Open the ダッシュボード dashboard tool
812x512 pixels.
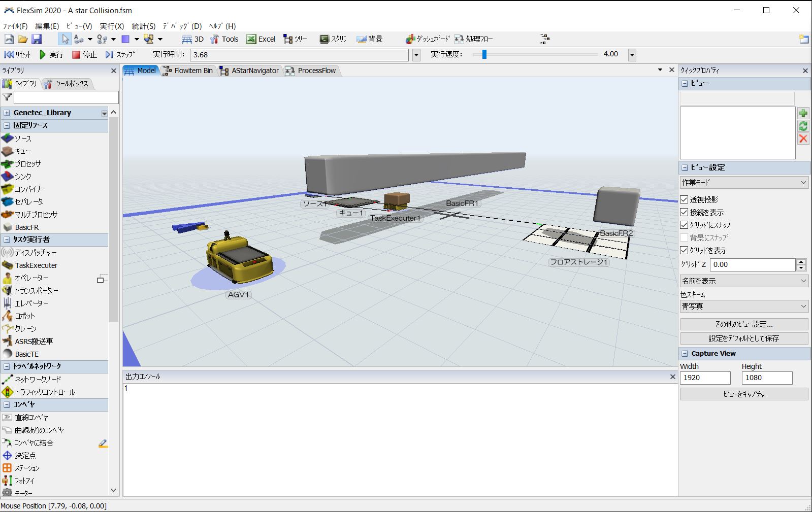click(x=428, y=39)
